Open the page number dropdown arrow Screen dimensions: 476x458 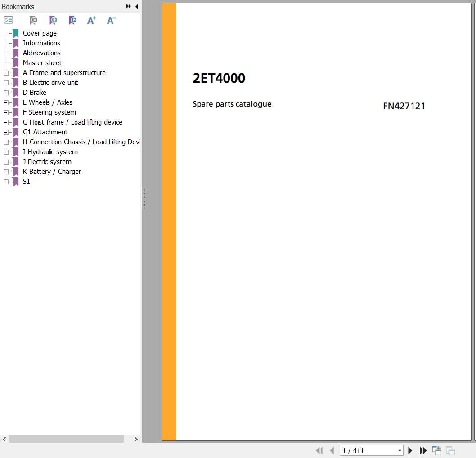(400, 450)
